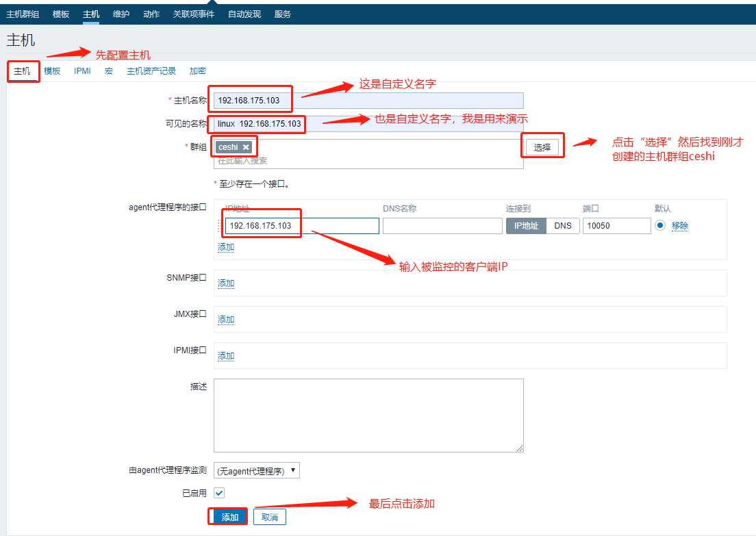Open the 关联项事件 navigation item

[194, 14]
